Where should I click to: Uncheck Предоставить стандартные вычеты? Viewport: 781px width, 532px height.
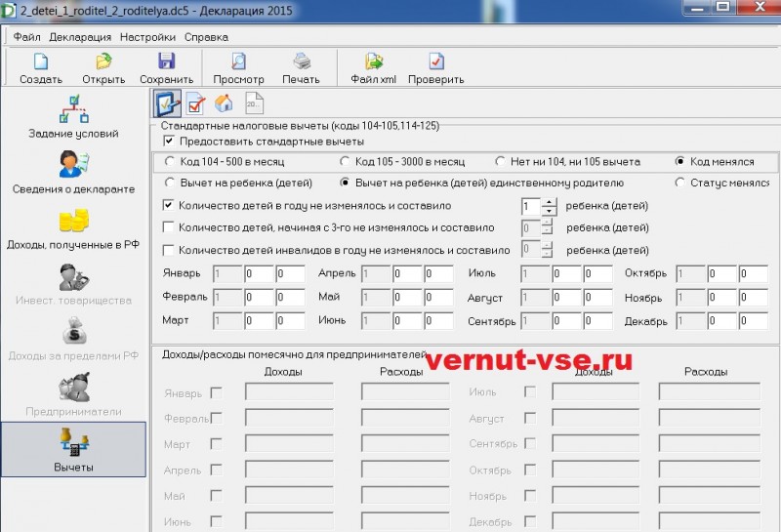click(x=169, y=141)
